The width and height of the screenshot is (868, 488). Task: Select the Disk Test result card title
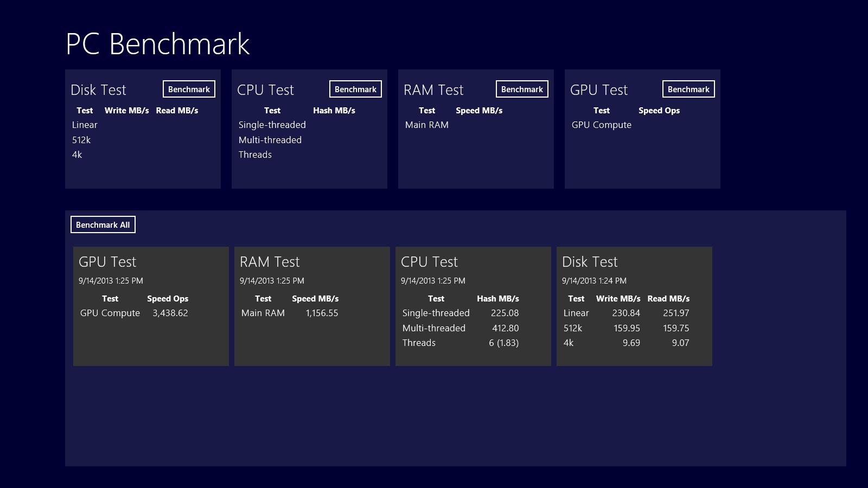590,262
